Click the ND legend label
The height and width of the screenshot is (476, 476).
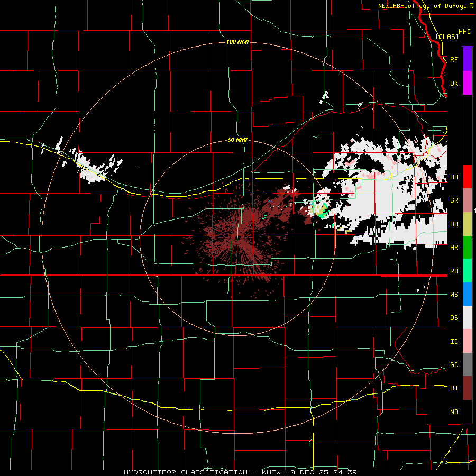point(454,412)
